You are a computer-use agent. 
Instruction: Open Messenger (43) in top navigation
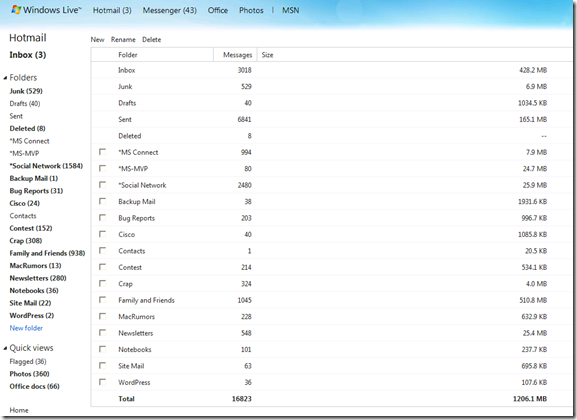click(x=170, y=10)
